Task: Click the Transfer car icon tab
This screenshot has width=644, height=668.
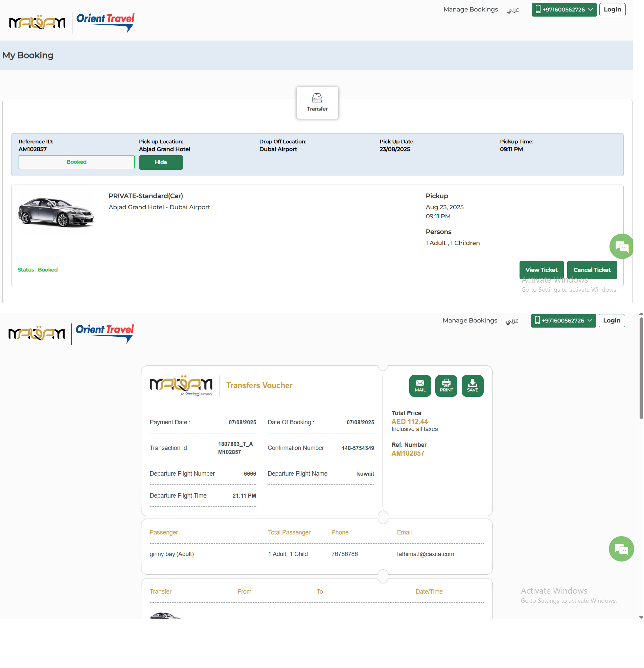Action: (x=317, y=102)
